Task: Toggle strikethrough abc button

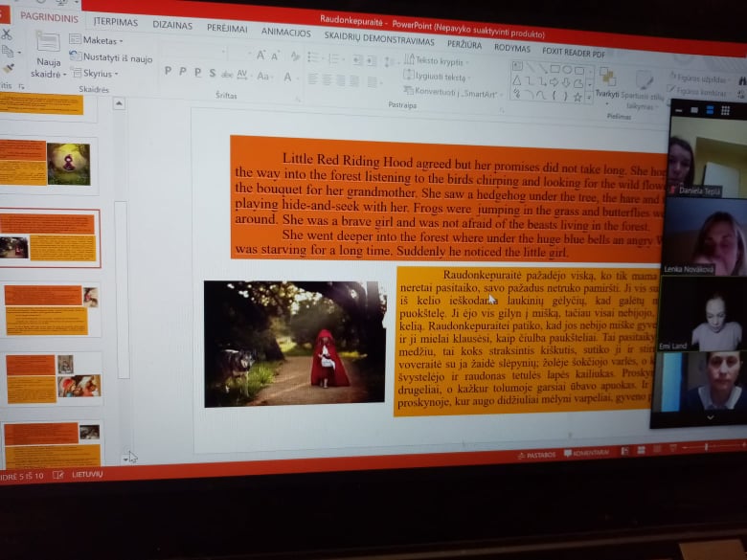Action: coord(227,75)
